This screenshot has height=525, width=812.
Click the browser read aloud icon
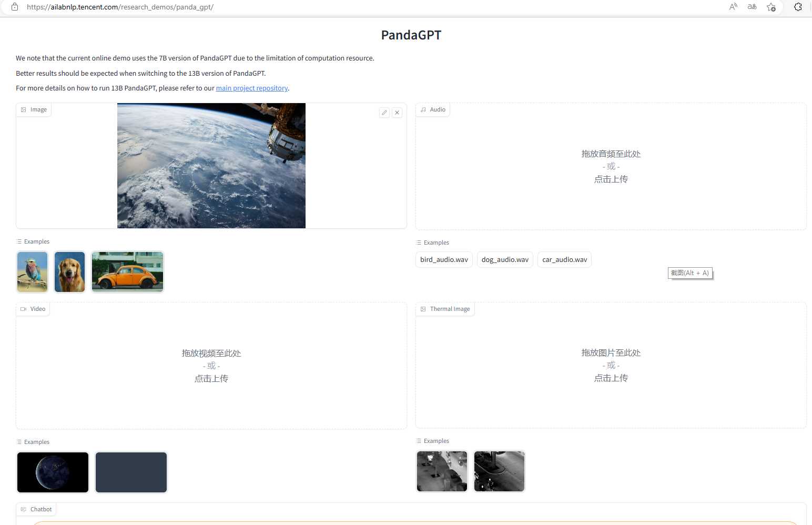click(x=733, y=7)
